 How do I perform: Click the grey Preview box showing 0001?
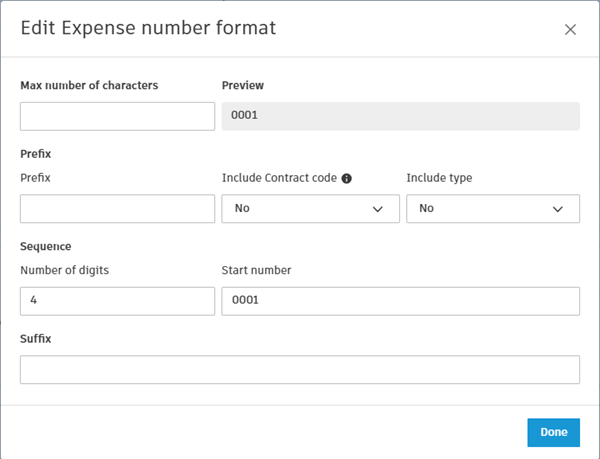click(x=400, y=116)
